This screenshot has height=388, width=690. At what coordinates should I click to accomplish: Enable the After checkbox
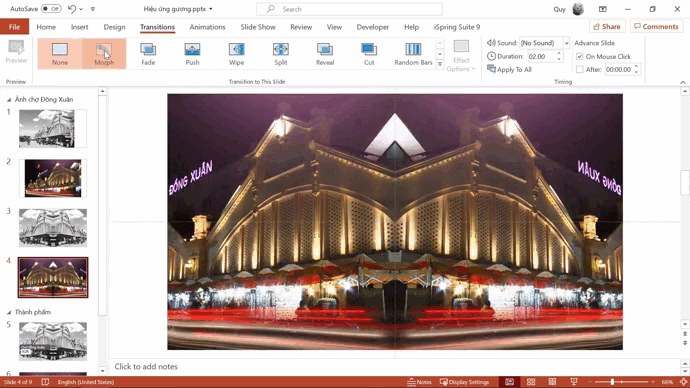tap(580, 70)
